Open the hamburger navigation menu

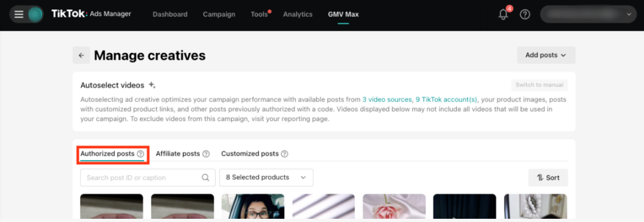(x=19, y=15)
